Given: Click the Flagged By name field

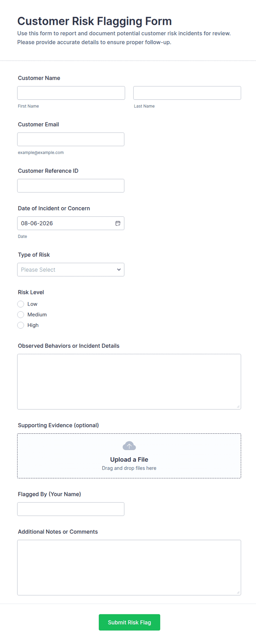Looking at the screenshot, I should [71, 509].
